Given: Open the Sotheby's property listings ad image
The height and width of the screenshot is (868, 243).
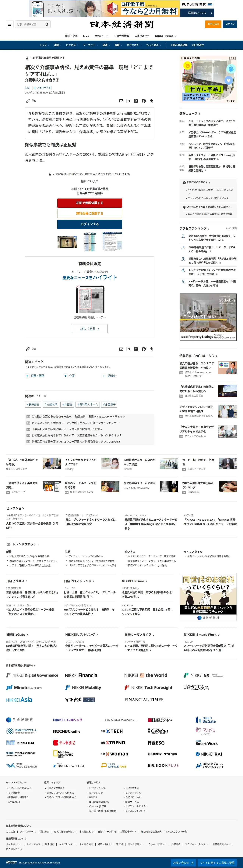Looking at the screenshot, I should click(x=208, y=317).
